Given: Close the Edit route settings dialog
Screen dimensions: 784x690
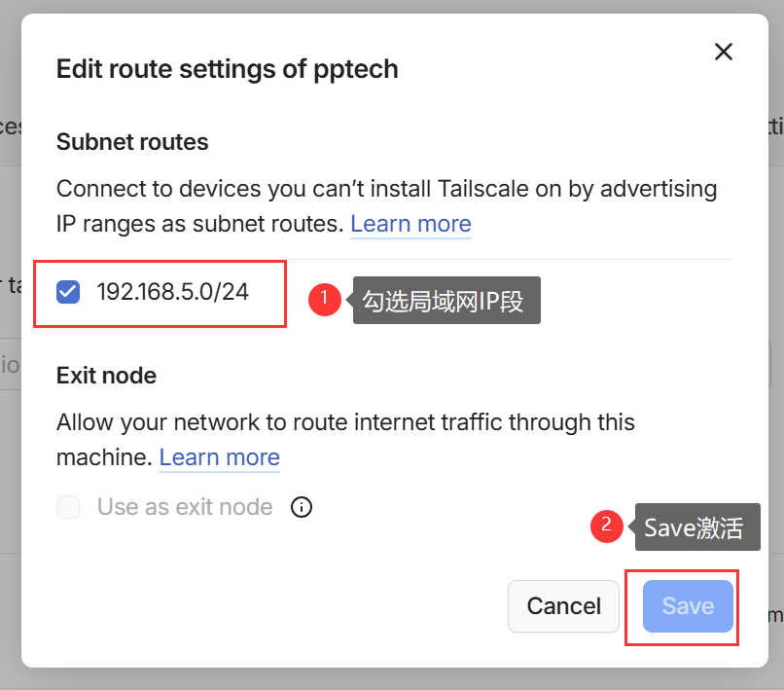Looking at the screenshot, I should point(723,52).
